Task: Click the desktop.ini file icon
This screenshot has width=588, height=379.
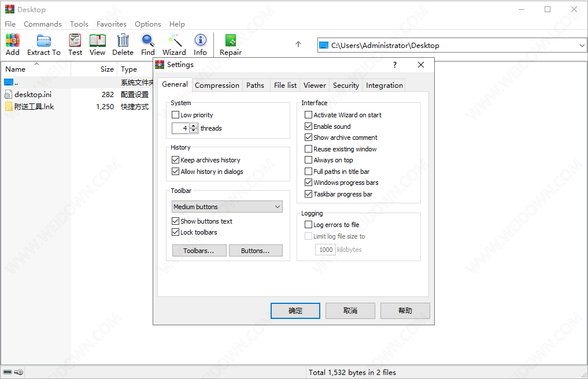Action: click(8, 95)
